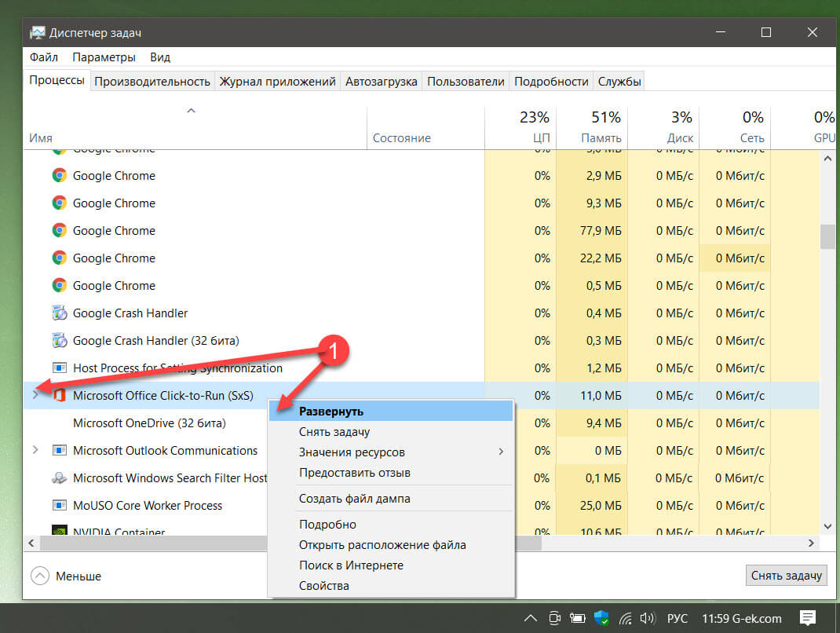Select Создать файл дампа menu entry

click(x=390, y=498)
